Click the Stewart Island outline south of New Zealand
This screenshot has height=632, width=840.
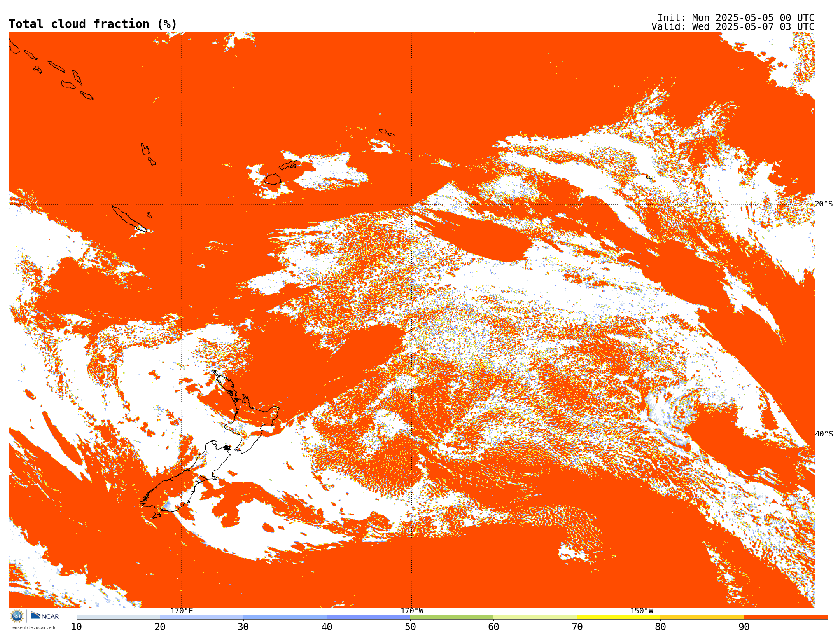(x=156, y=515)
